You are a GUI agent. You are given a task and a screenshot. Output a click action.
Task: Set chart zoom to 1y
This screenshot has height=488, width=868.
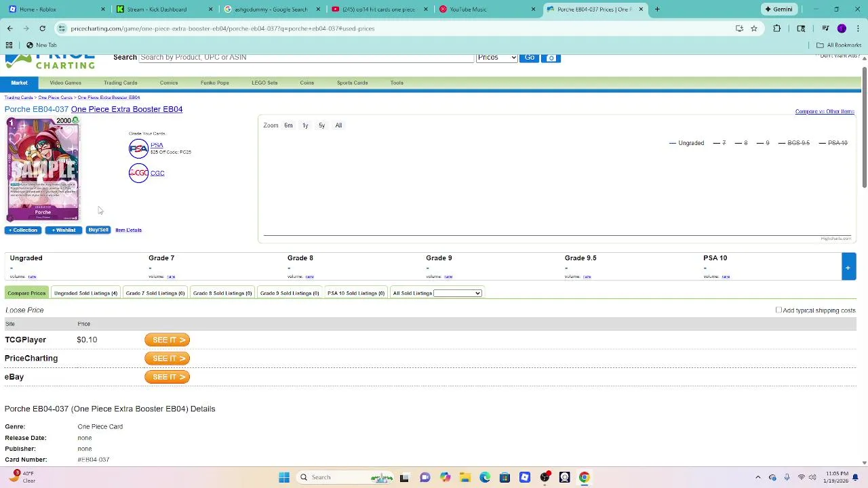[x=305, y=125]
